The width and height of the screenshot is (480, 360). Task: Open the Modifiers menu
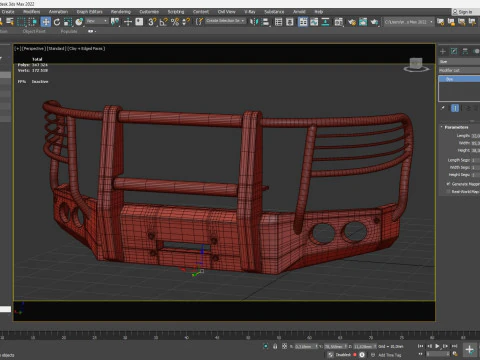click(32, 12)
